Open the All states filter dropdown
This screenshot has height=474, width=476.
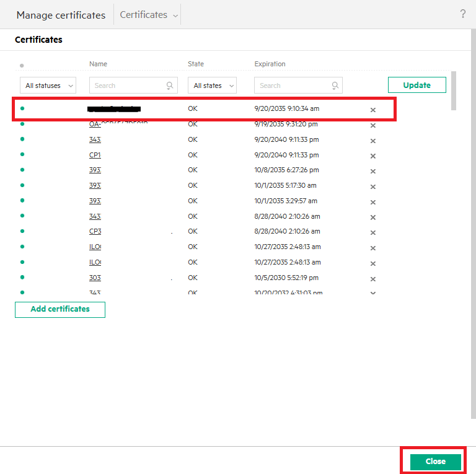pos(212,86)
